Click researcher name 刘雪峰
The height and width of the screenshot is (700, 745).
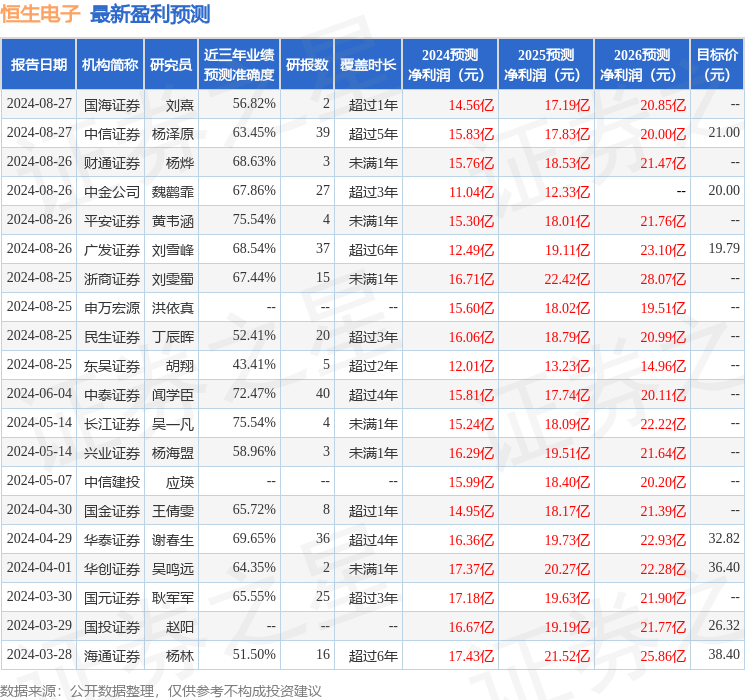coord(173,250)
